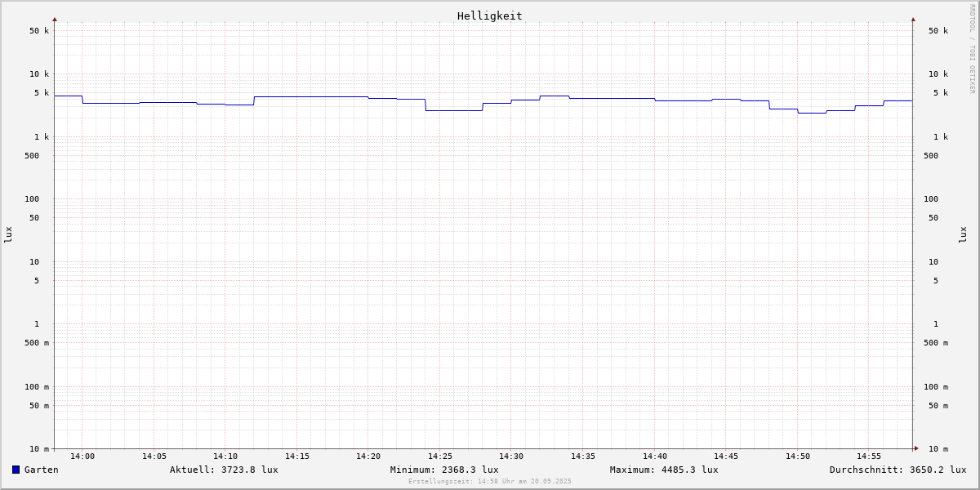Click the red arrowhead atop the left axis
980x490 pixels.
coord(55,19)
